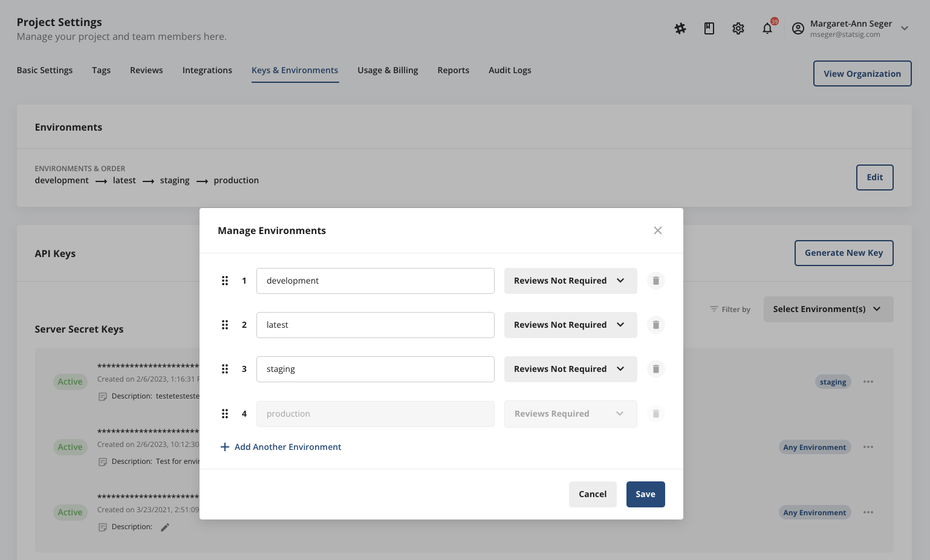Select Keys & Environments tab
930x560 pixels.
coord(295,70)
